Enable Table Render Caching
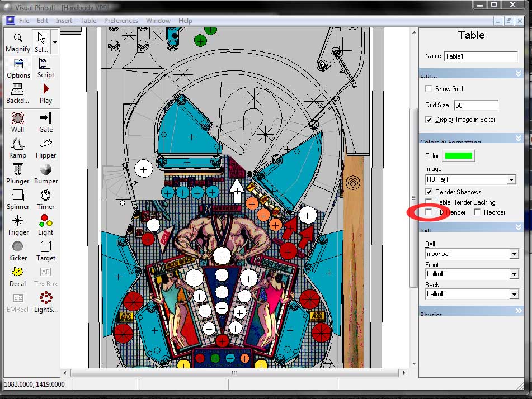 [x=429, y=202]
